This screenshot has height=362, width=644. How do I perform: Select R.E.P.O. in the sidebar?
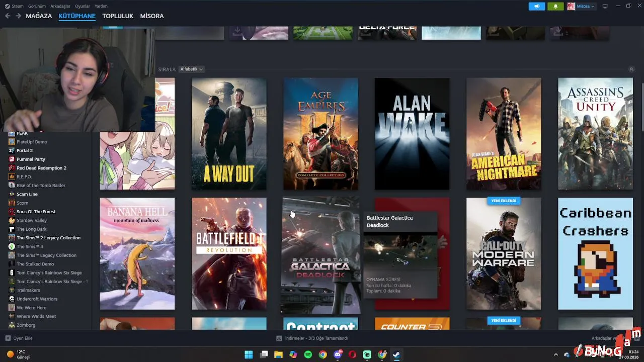pyautogui.click(x=24, y=176)
